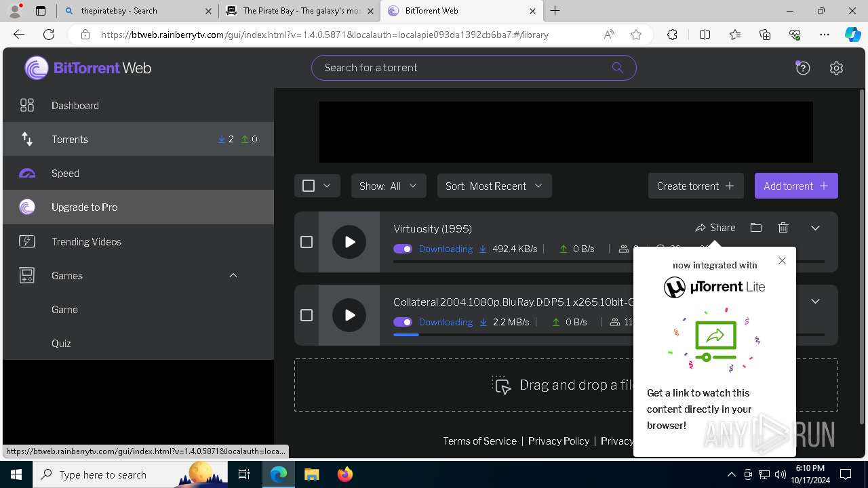Collapse the Games sidebar group
This screenshot has height=488, width=868.
[233, 275]
